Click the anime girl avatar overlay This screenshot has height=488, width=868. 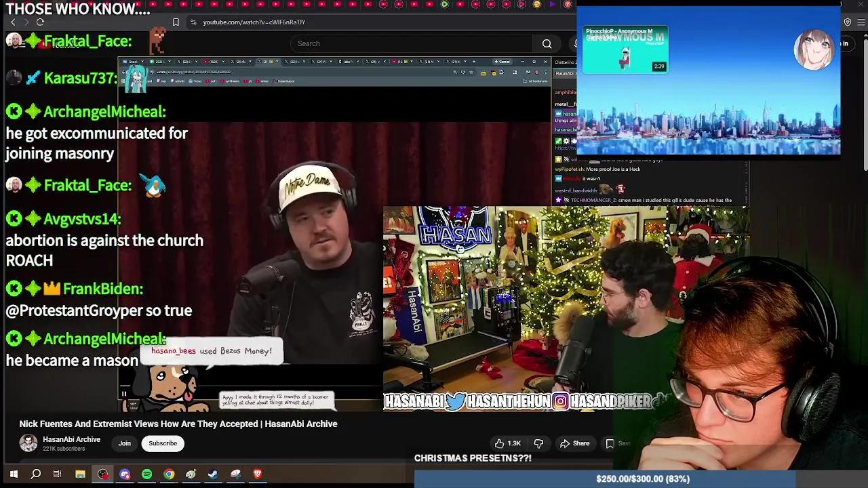pos(814,49)
